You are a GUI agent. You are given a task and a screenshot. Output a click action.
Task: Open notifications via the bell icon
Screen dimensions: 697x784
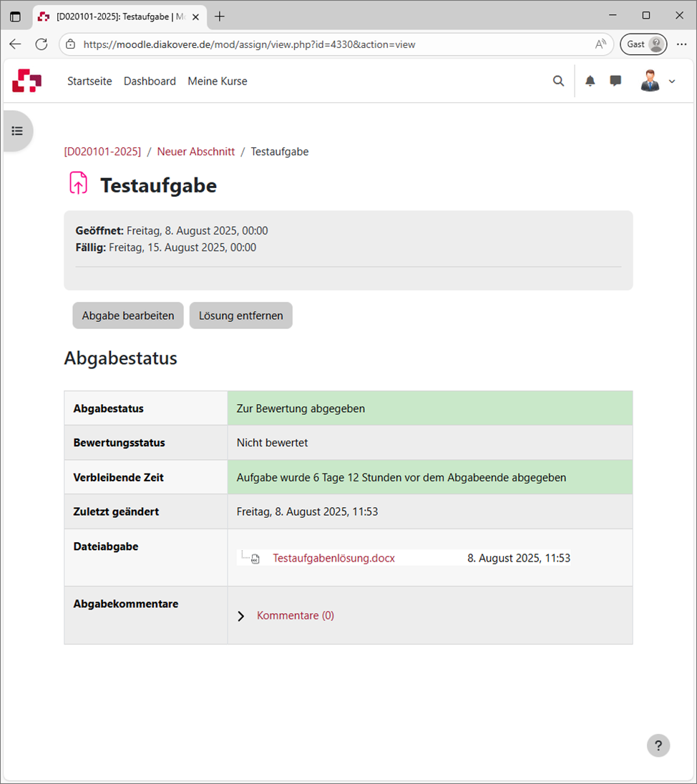coord(590,81)
